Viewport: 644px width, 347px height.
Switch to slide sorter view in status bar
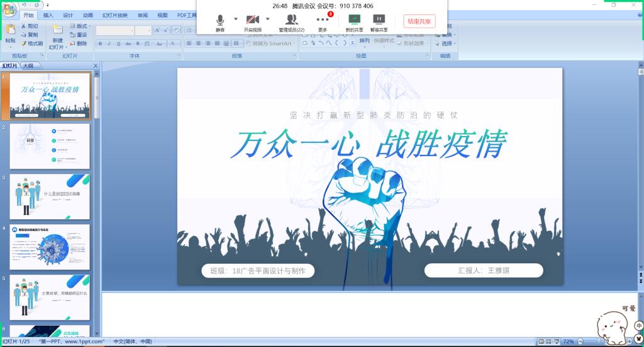[x=547, y=341]
